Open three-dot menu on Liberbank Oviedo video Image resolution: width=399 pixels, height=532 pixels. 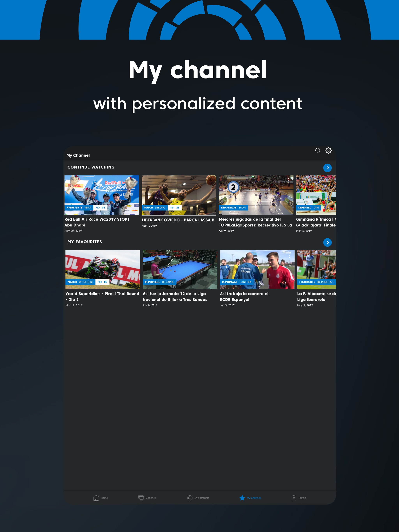(211, 180)
